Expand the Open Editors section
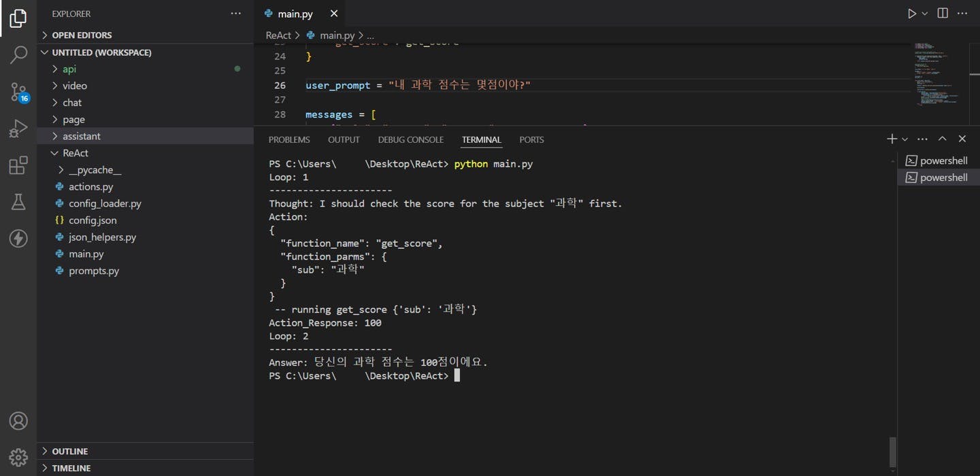Viewport: 980px width, 476px height. point(146,35)
